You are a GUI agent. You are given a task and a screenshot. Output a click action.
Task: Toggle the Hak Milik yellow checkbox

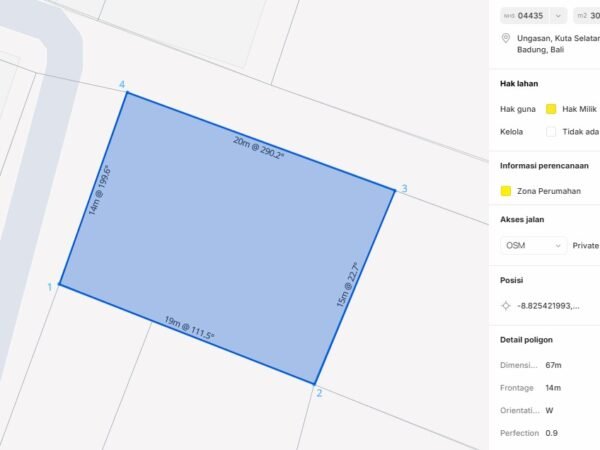click(x=551, y=109)
